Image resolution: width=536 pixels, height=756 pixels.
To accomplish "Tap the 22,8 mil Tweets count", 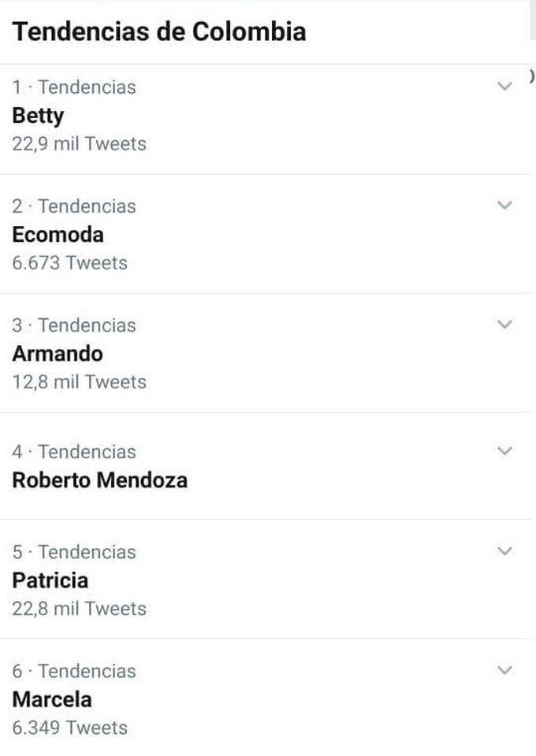I will (x=79, y=609).
